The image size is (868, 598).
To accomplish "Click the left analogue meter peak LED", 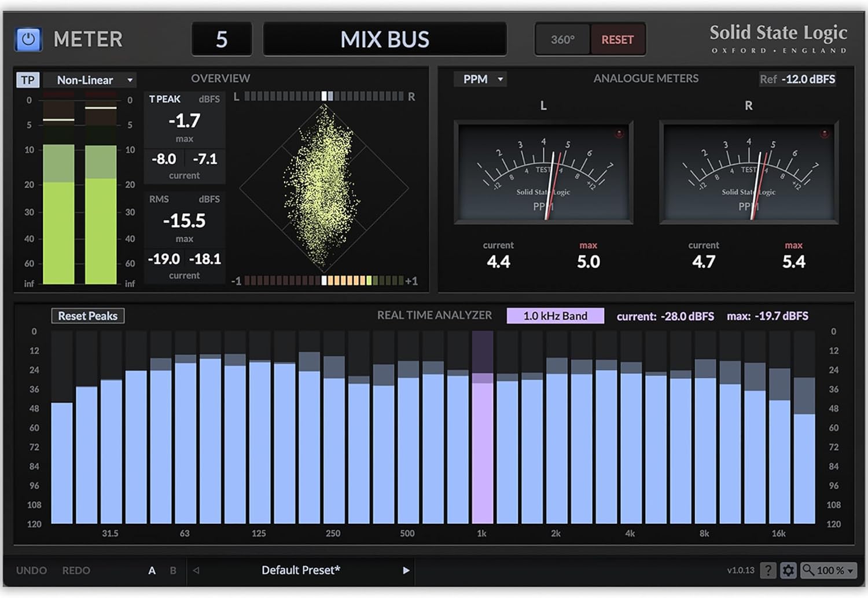I will 619,134.
